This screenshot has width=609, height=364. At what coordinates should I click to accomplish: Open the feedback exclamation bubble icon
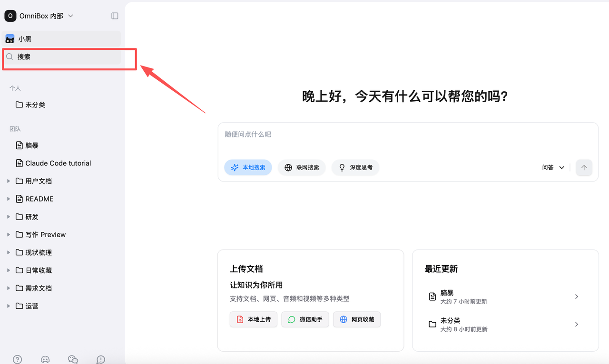point(101,359)
